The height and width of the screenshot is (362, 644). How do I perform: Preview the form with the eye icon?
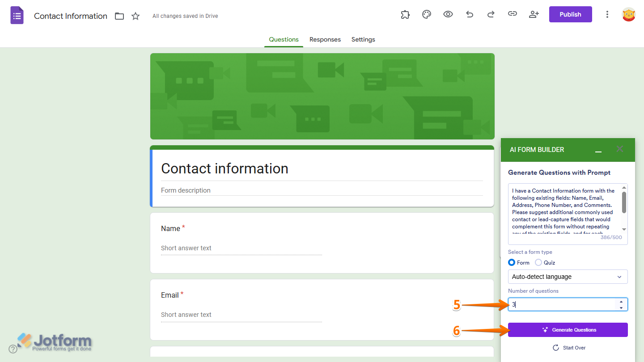448,14
